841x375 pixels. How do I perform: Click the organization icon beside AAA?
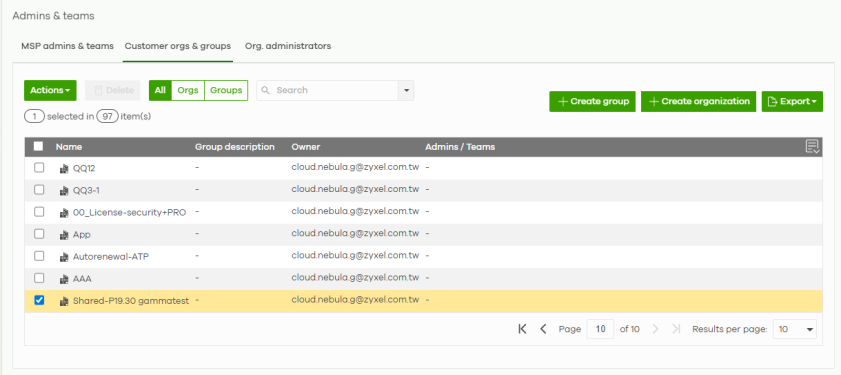[x=64, y=280]
